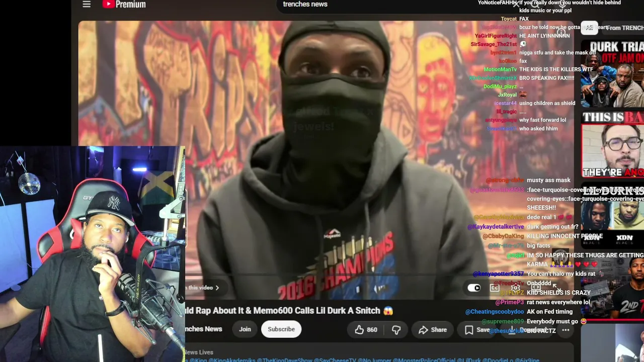644x362 pixels.
Task: Click chat username 'JxRoyal'
Action: point(507,95)
